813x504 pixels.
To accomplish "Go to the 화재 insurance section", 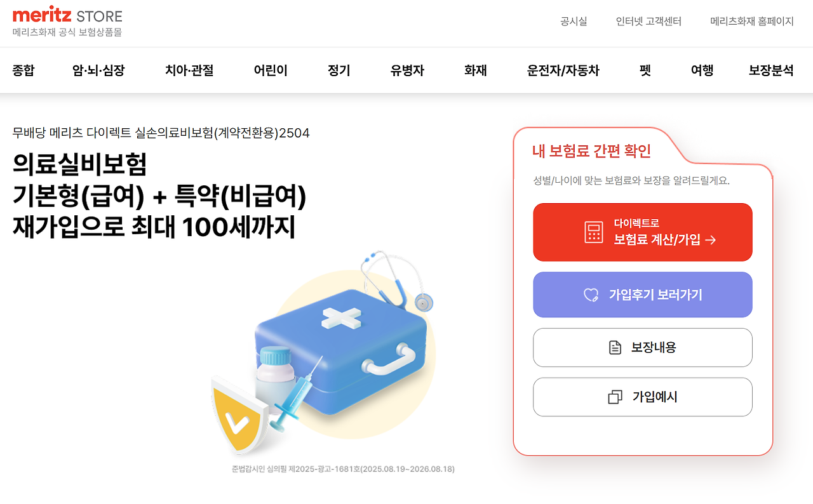I will pyautogui.click(x=475, y=70).
